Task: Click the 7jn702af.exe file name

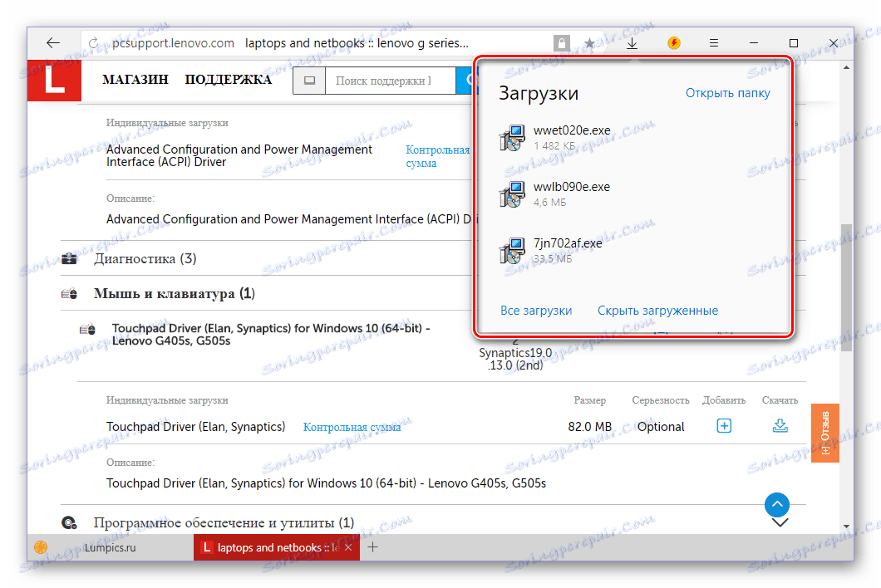Action: [x=568, y=243]
